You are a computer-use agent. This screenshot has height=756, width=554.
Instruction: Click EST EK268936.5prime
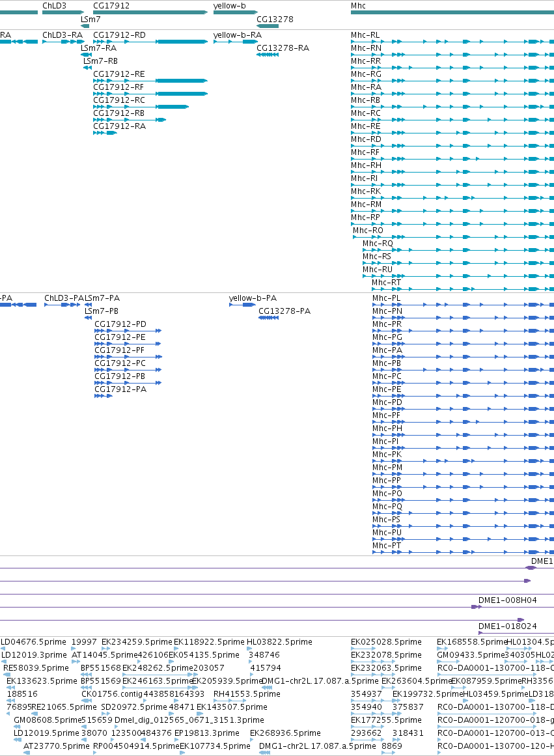285,733
